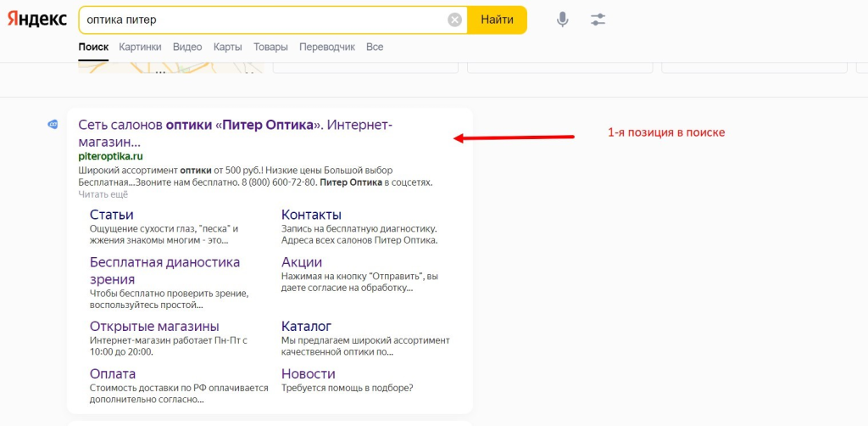
Task: Open the Открытые магазины sitelink
Action: coord(154,326)
